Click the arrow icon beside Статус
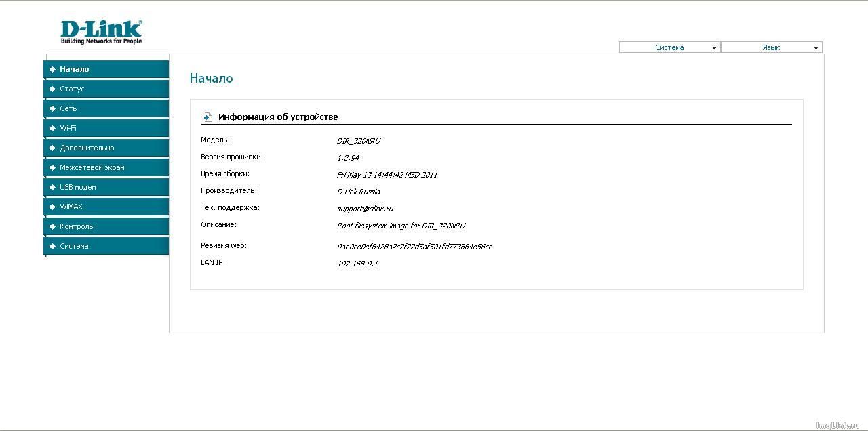Screen dimensions: 868x431 (52, 89)
